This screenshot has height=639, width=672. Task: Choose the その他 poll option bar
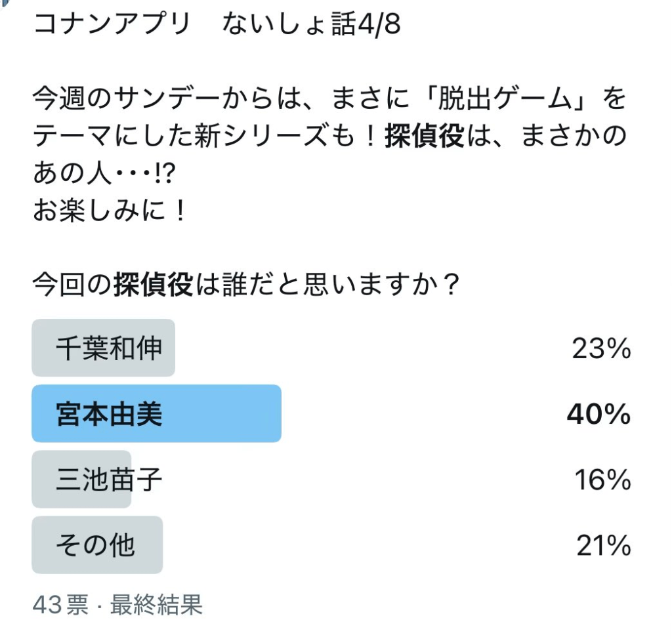(x=96, y=545)
